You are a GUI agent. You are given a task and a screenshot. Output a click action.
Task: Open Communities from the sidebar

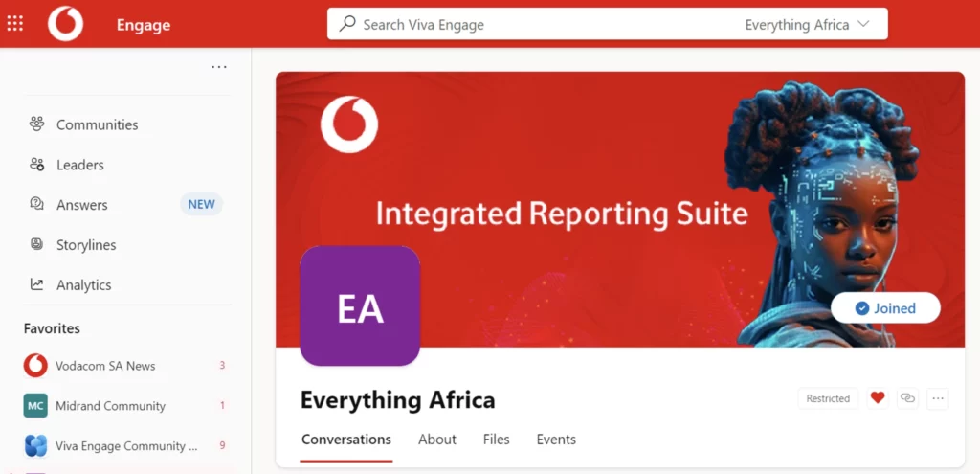click(97, 124)
